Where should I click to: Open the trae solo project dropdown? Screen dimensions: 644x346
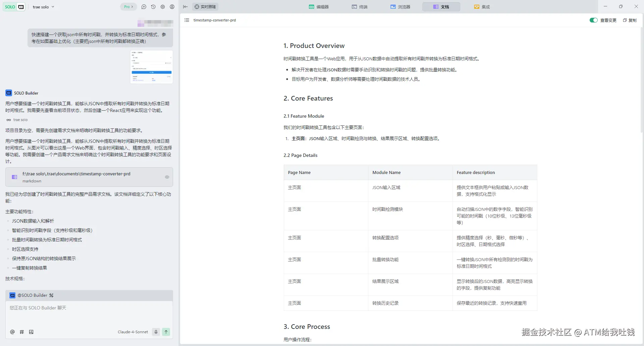click(43, 7)
